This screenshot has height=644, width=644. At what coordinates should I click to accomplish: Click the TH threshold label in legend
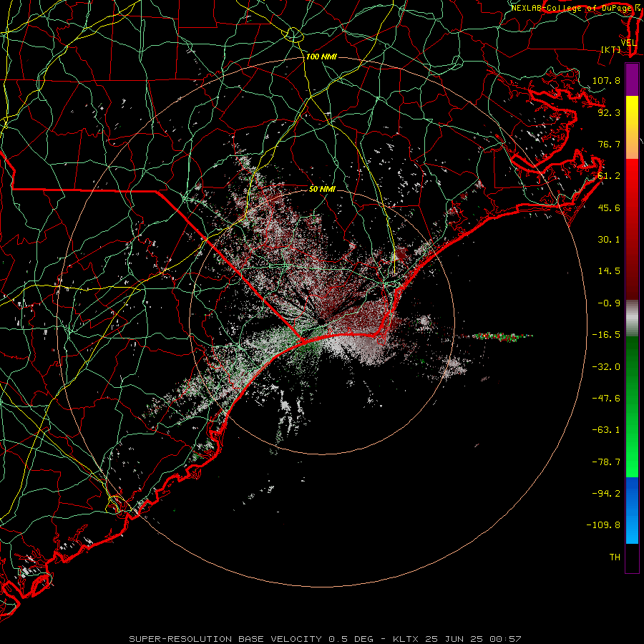615,557
